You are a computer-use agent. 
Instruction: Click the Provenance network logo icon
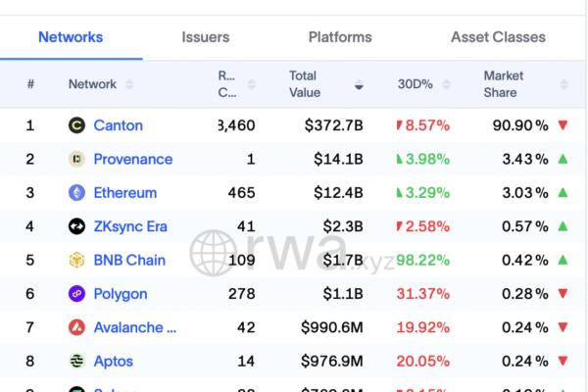pos(76,159)
